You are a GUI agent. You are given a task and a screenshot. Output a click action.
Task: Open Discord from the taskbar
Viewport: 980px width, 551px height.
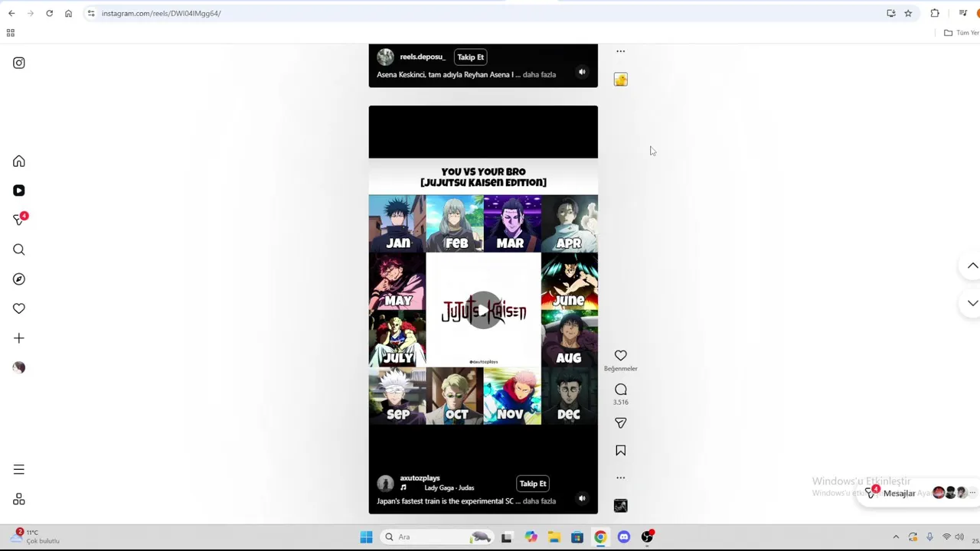(x=624, y=537)
